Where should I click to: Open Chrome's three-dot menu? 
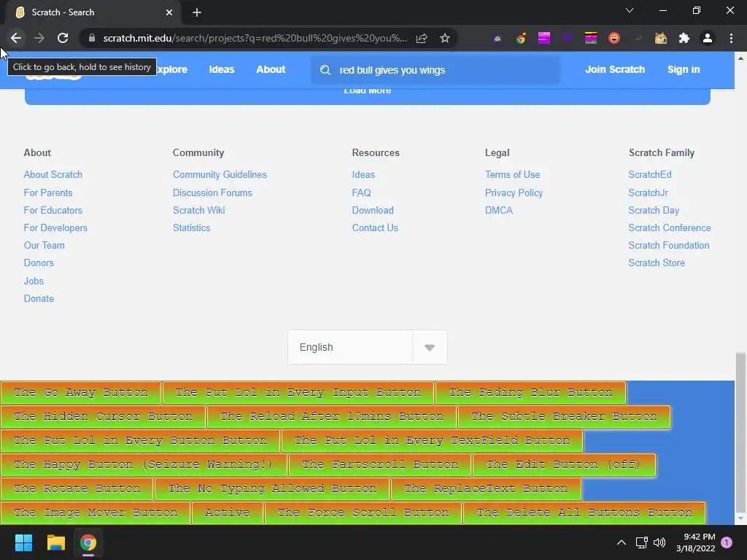[731, 38]
